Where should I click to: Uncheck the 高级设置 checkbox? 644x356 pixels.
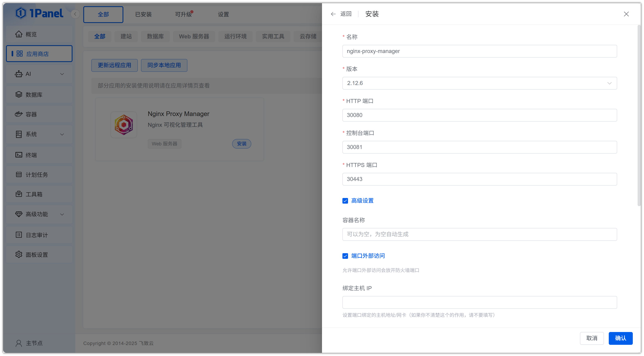pos(345,201)
